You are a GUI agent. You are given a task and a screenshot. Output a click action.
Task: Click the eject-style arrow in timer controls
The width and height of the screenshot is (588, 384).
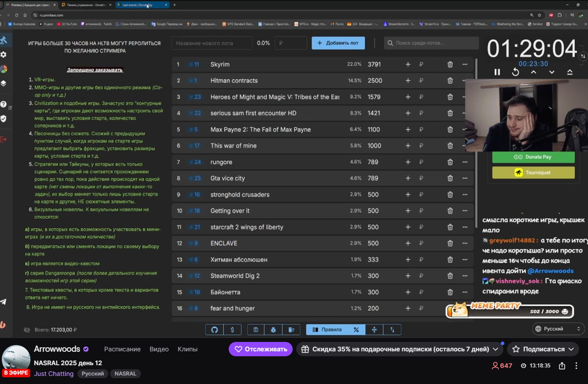[570, 72]
